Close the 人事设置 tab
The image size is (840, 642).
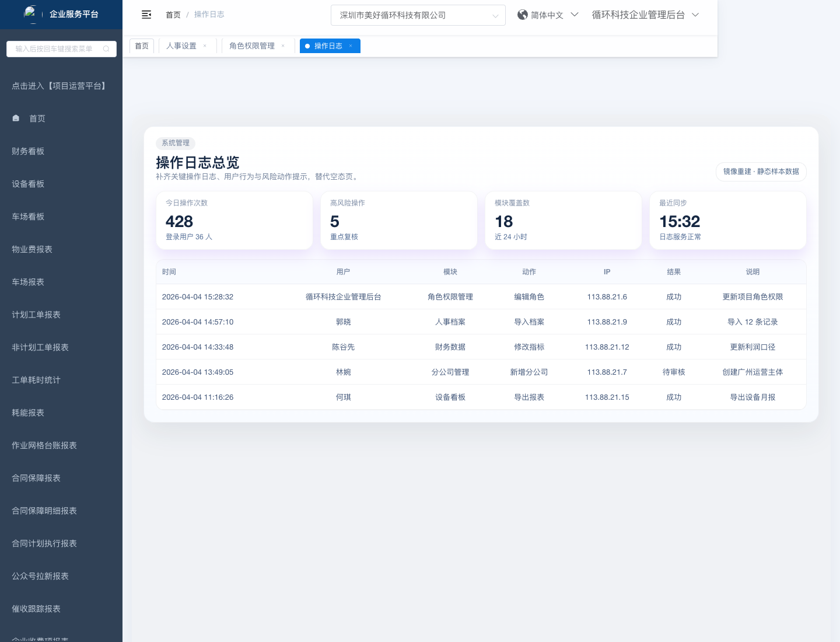click(205, 46)
